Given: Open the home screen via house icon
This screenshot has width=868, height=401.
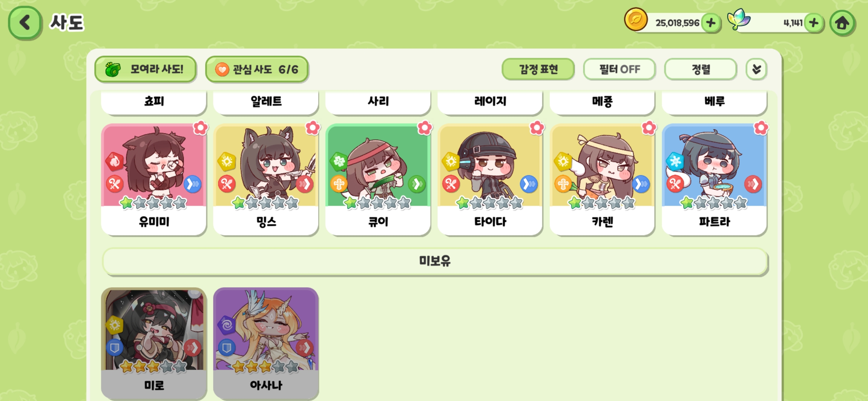Looking at the screenshot, I should pyautogui.click(x=842, y=23).
